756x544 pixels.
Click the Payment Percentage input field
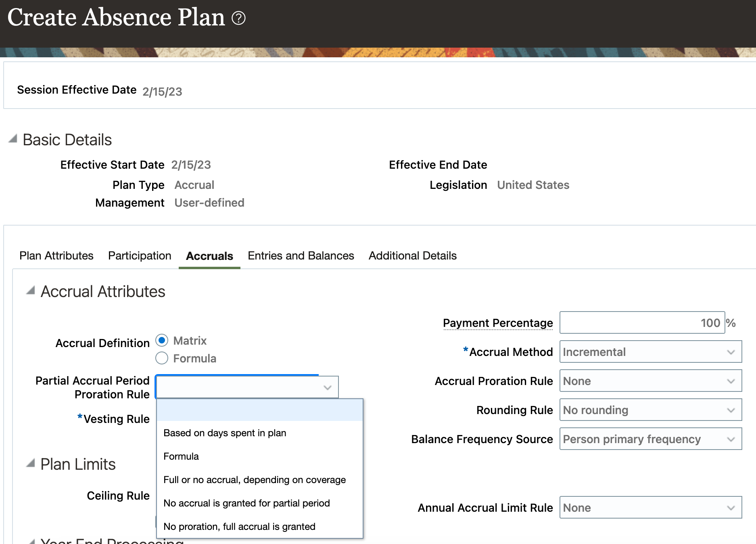click(641, 323)
